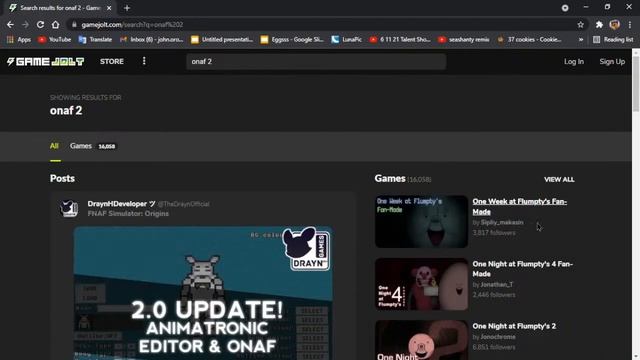Click the browser forward arrow

25,24
